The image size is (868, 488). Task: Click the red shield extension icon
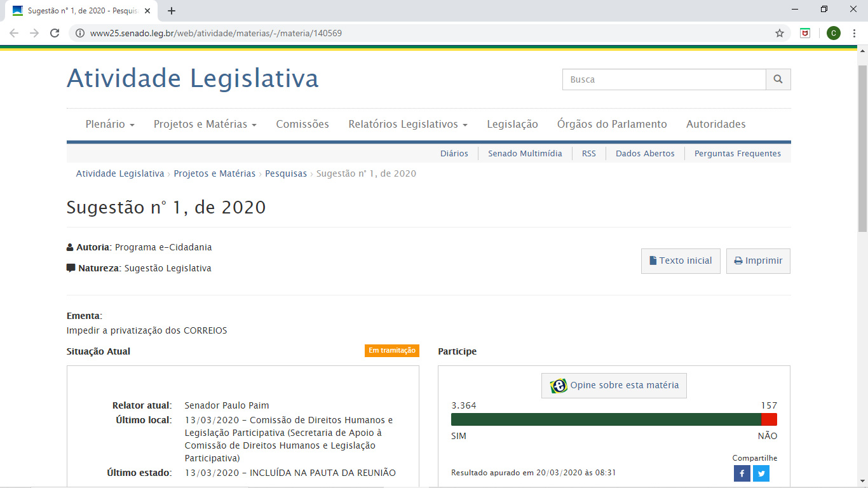(x=805, y=33)
